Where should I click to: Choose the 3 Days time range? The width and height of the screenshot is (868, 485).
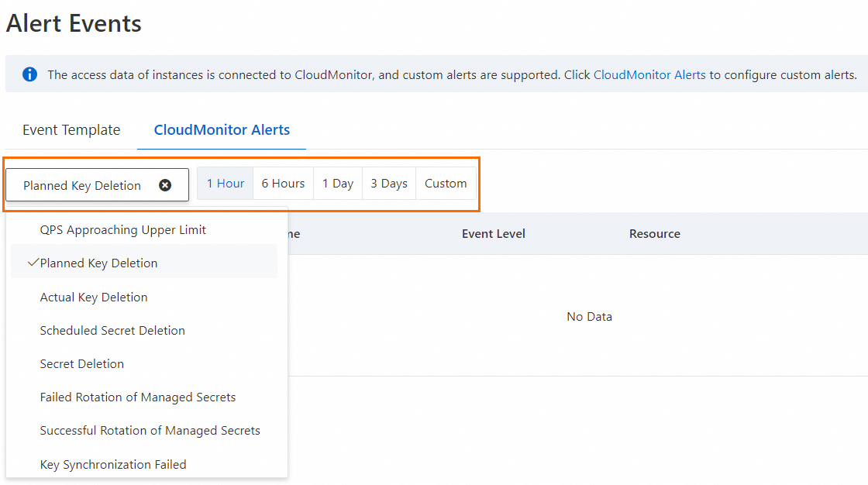point(388,184)
